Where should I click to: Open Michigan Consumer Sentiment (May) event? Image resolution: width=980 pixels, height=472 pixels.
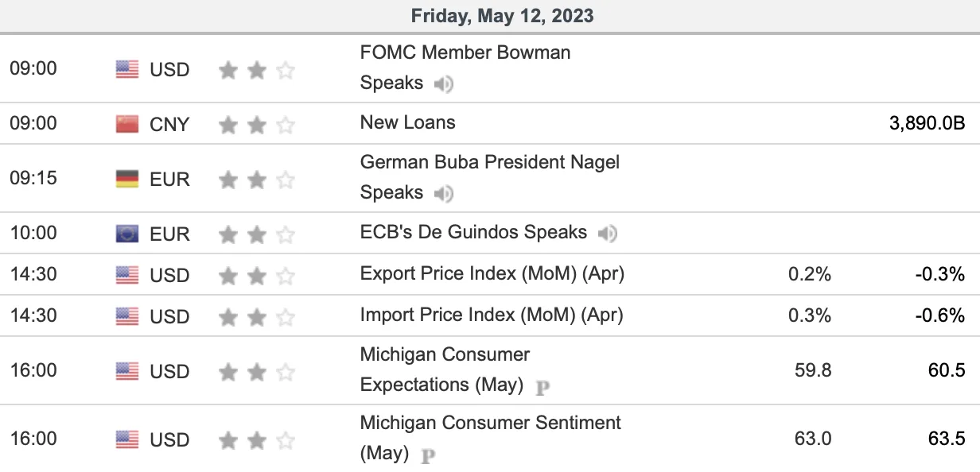click(x=491, y=438)
